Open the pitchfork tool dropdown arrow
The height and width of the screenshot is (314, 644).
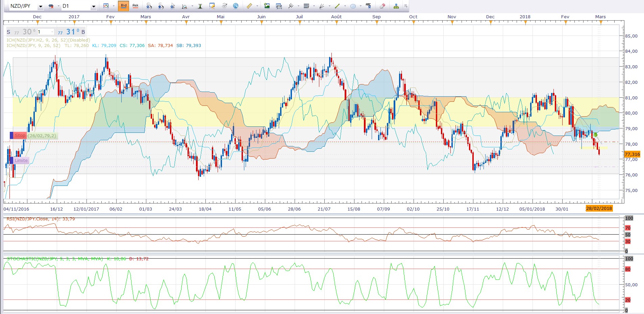pyautogui.click(x=298, y=6)
